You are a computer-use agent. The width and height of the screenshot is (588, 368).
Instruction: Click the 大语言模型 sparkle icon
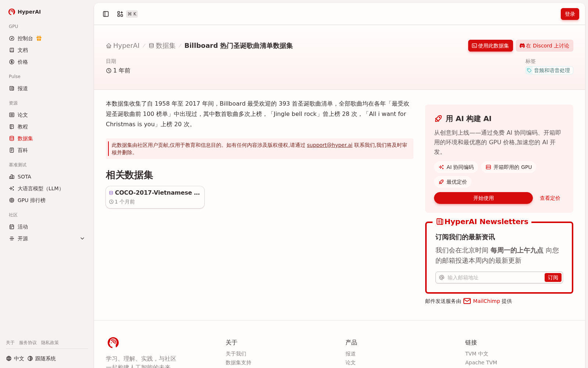12,188
